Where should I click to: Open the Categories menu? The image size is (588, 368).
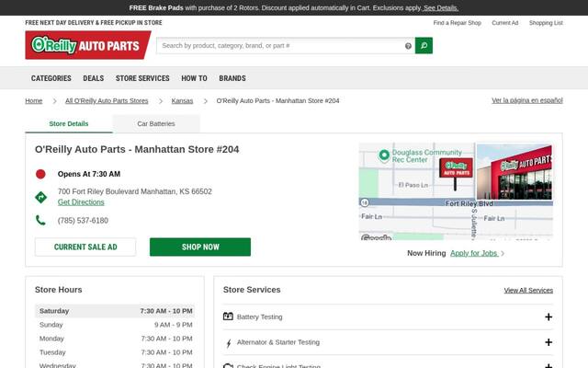pyautogui.click(x=51, y=78)
